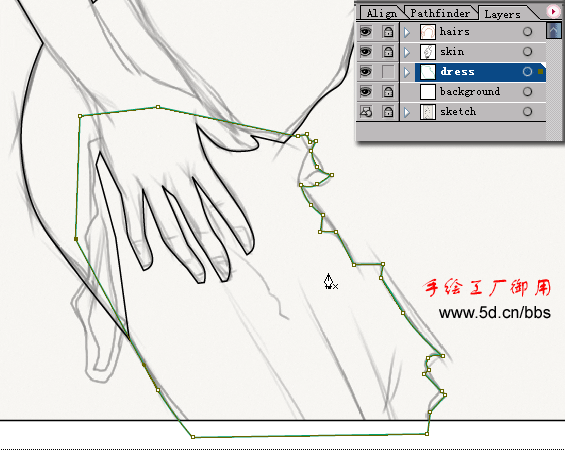
Task: Toggle visibility of the background layer
Action: click(x=366, y=92)
